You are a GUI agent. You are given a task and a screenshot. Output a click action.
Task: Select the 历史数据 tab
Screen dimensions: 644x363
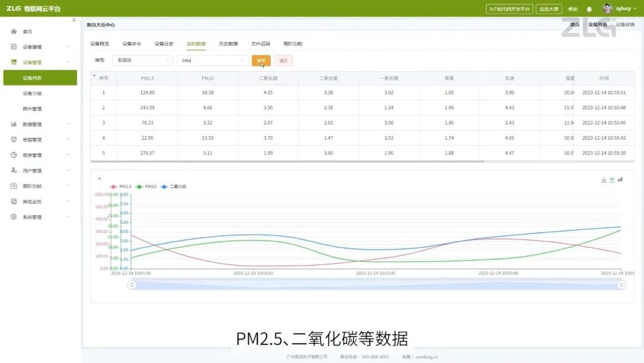pyautogui.click(x=228, y=44)
